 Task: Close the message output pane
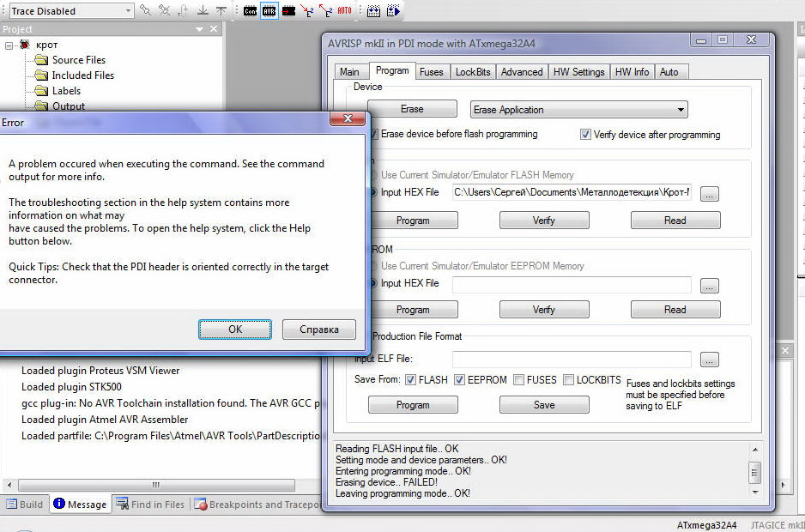[785, 351]
